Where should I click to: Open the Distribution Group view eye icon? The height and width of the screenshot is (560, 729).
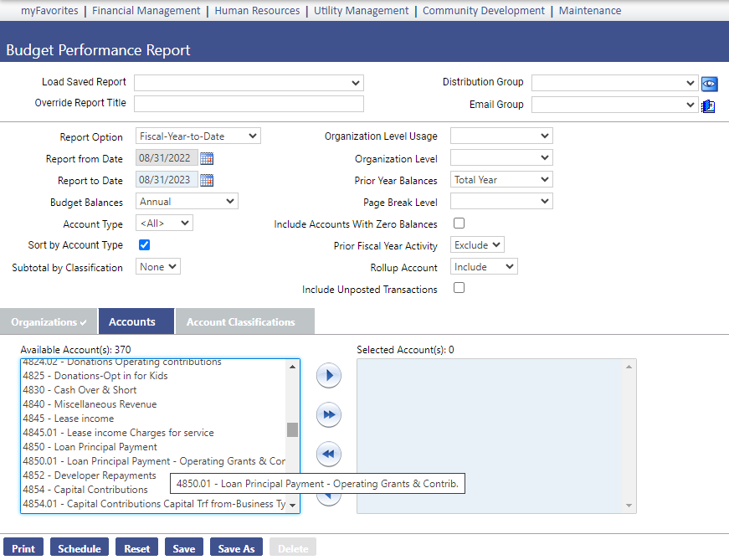(x=709, y=84)
